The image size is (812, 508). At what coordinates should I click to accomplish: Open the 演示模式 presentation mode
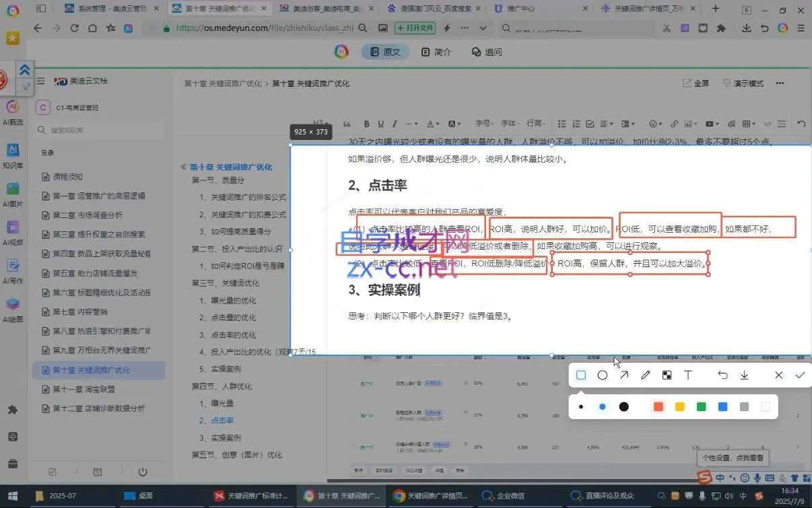747,83
